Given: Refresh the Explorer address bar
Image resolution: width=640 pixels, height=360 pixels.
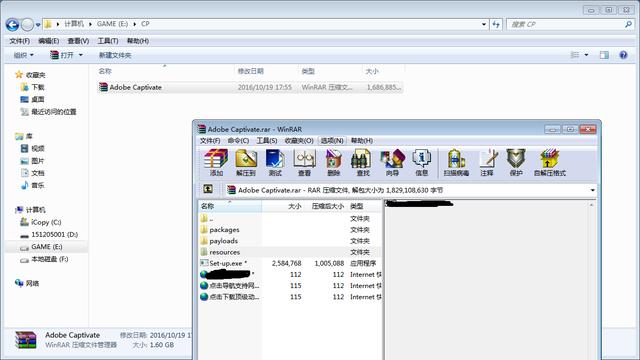Looking at the screenshot, I should [496, 24].
